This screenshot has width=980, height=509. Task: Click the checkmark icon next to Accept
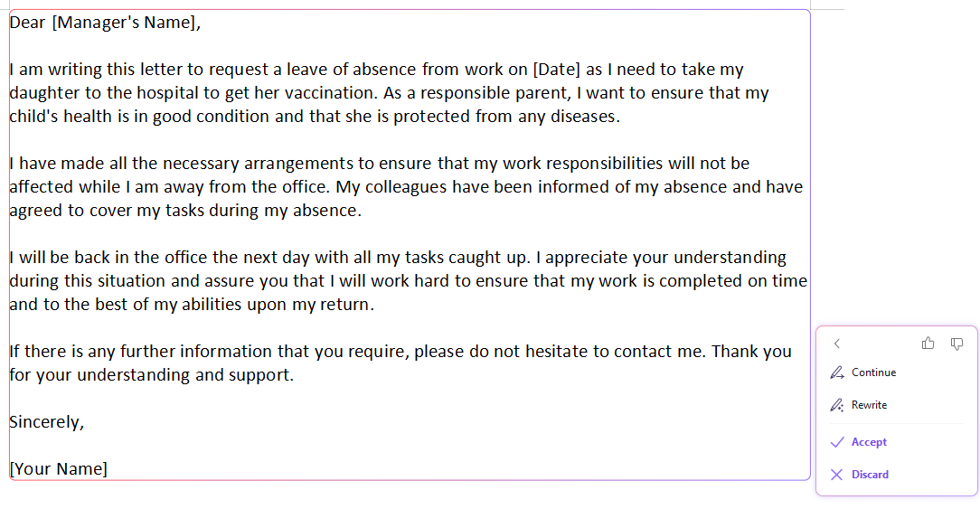pos(837,442)
